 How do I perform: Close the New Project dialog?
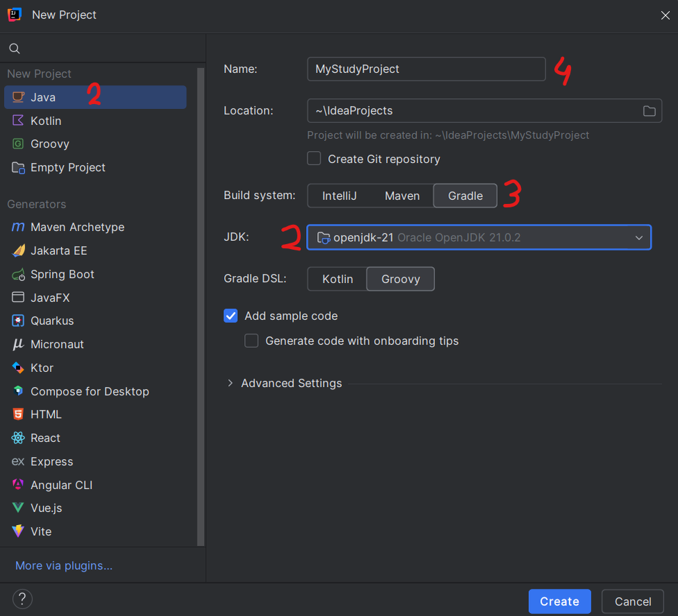pyautogui.click(x=665, y=15)
